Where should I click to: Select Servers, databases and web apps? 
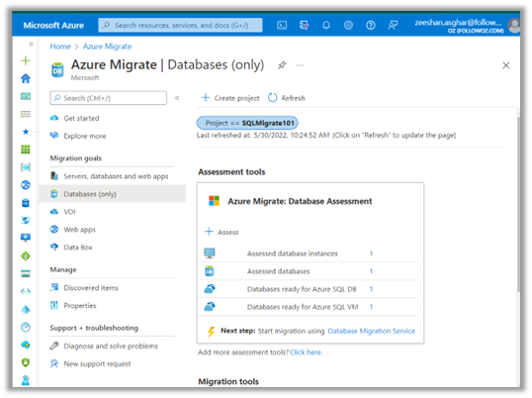112,176
